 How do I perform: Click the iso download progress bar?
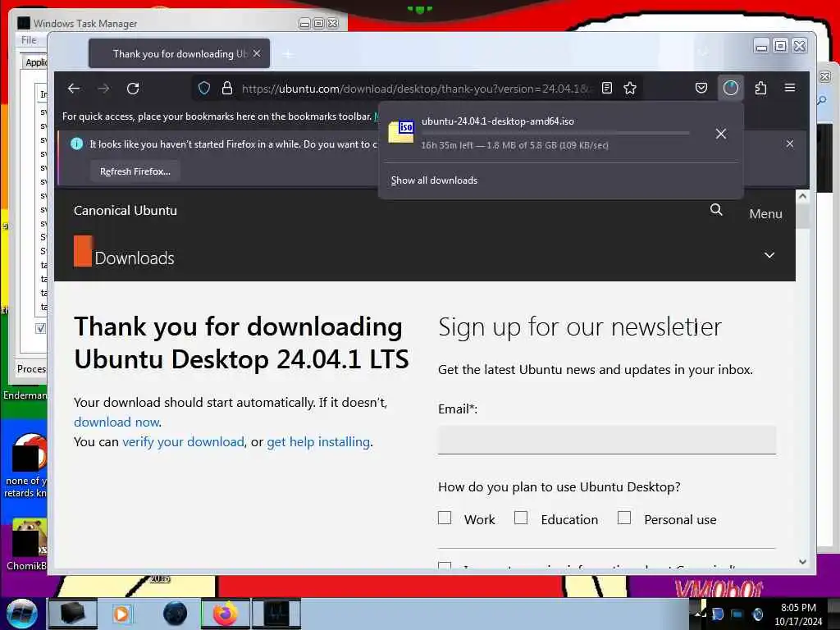(555, 133)
